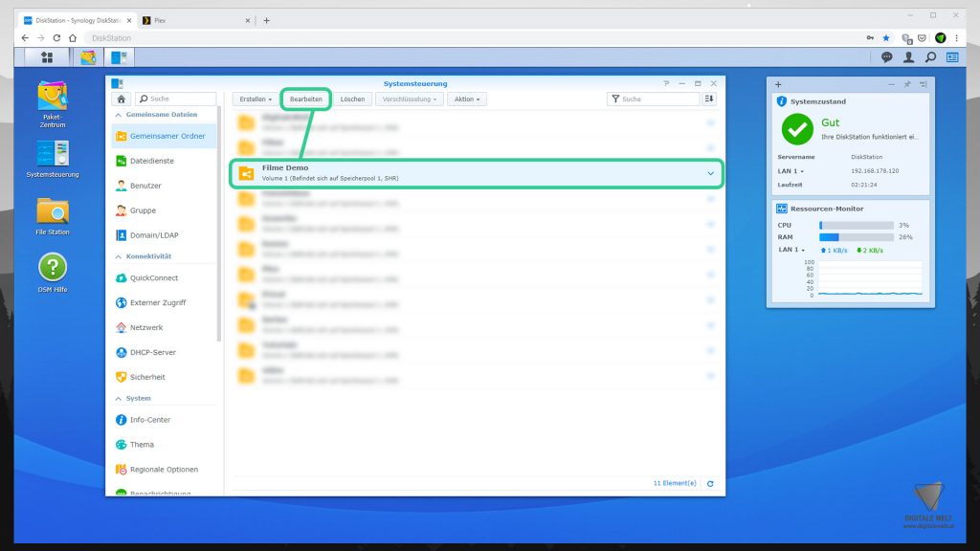Click Löschen button
This screenshot has height=551, width=980.
pyautogui.click(x=352, y=99)
